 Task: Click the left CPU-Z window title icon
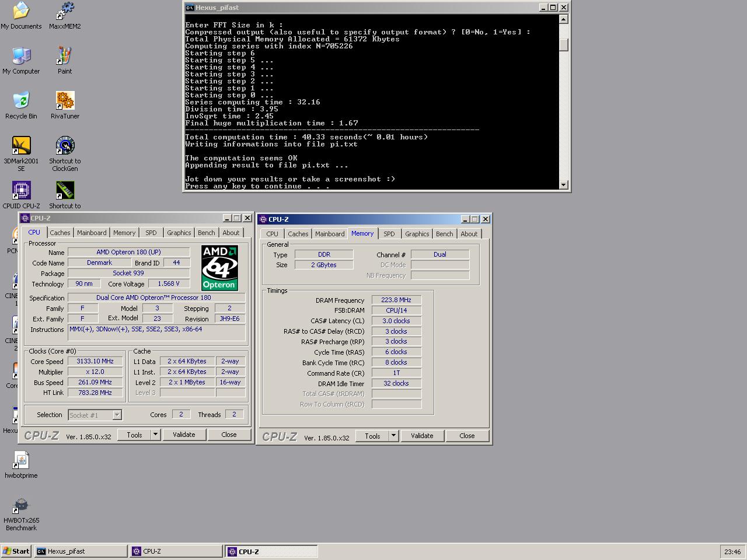25,218
